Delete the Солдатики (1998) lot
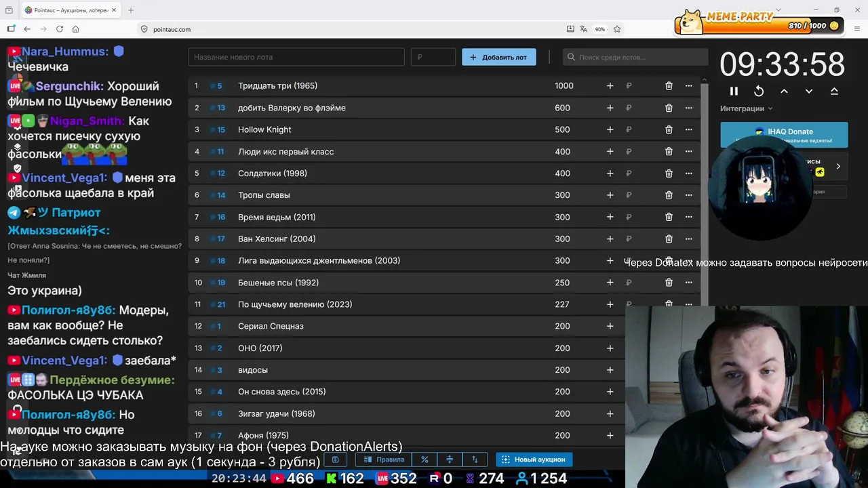This screenshot has width=868, height=488. 669,174
